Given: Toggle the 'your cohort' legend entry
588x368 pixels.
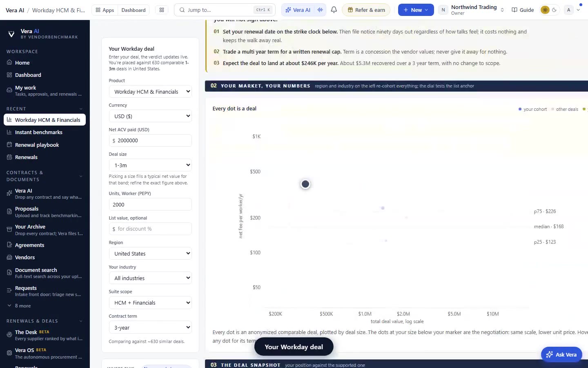Looking at the screenshot, I should tap(532, 109).
